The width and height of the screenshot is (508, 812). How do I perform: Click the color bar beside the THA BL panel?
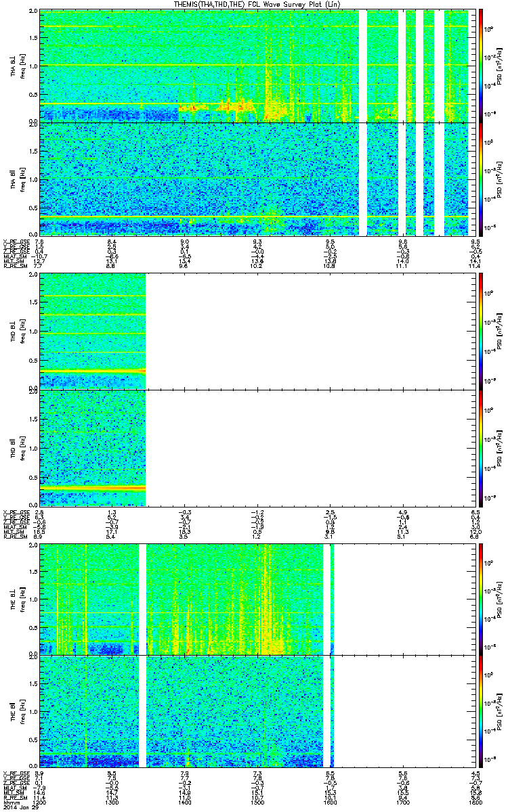pos(482,66)
